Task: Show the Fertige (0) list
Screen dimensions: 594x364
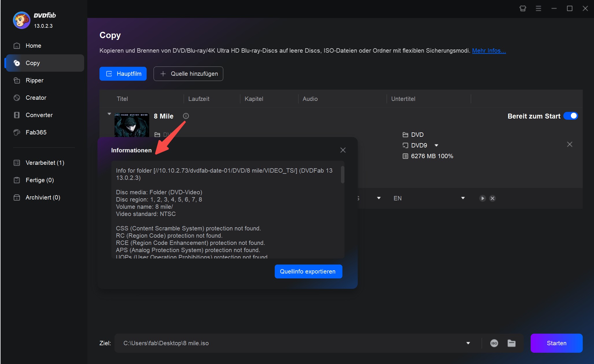Action: coord(40,180)
